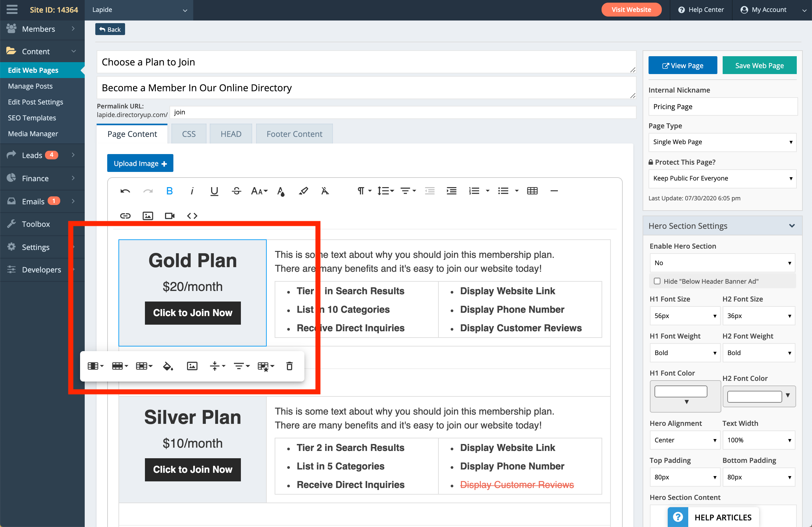The image size is (812, 527).
Task: Click the Save Web Page button
Action: tap(759, 65)
